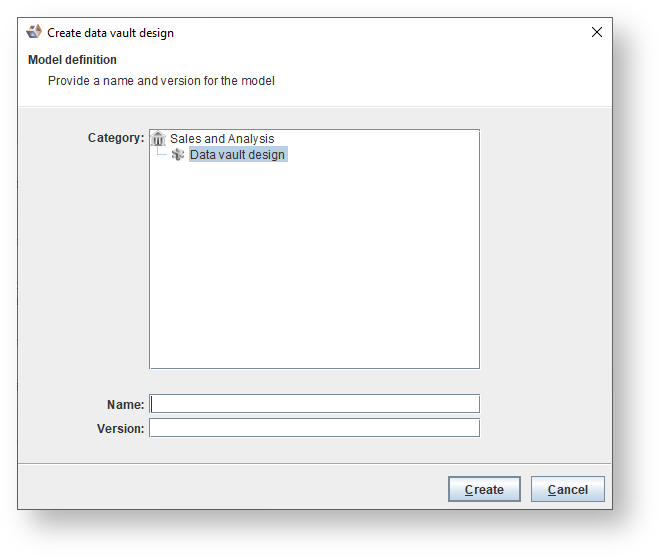
Task: Select the Sales and Analysis category
Action: pyautogui.click(x=222, y=139)
